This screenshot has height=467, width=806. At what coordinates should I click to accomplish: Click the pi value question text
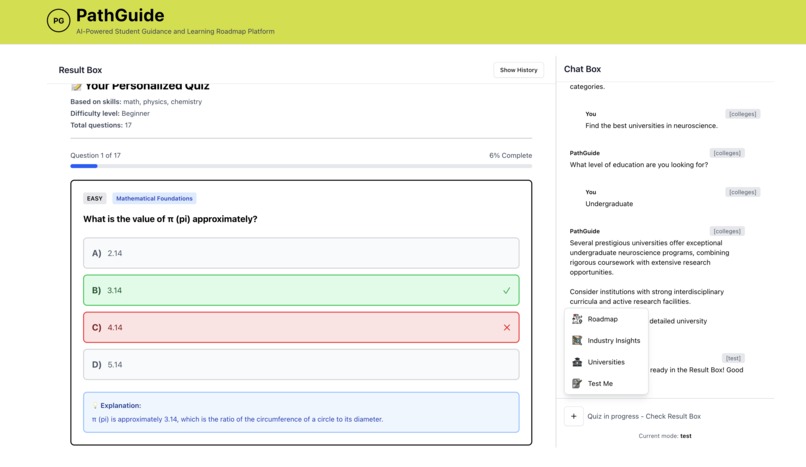[x=170, y=219]
